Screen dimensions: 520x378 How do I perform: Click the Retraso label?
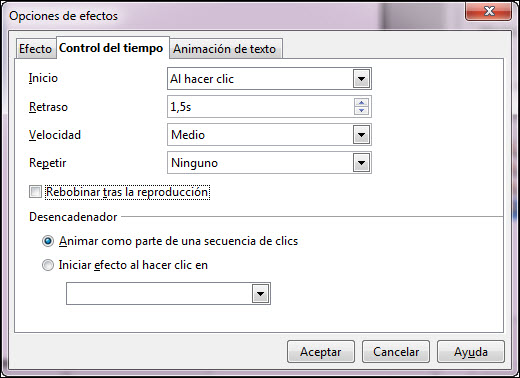pyautogui.click(x=48, y=107)
